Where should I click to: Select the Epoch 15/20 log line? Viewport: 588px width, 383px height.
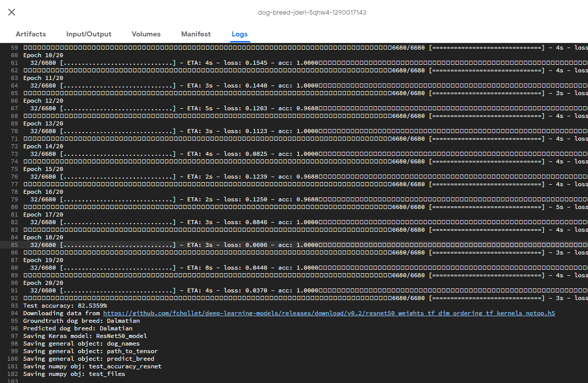43,169
